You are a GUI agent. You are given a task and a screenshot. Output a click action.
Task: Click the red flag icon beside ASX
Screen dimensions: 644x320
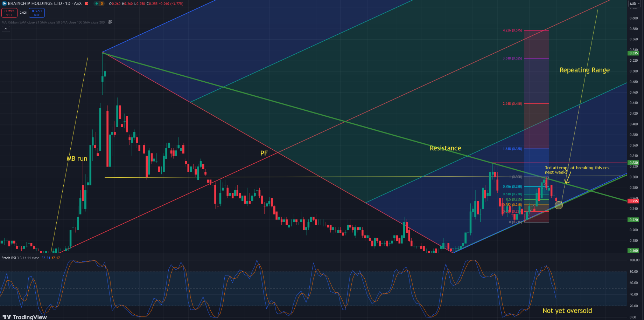[x=87, y=4]
